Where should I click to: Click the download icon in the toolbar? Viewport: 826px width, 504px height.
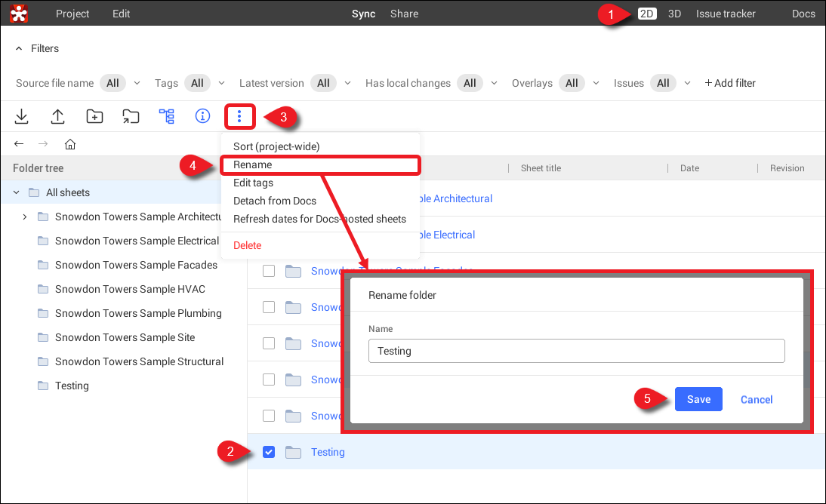coord(22,116)
